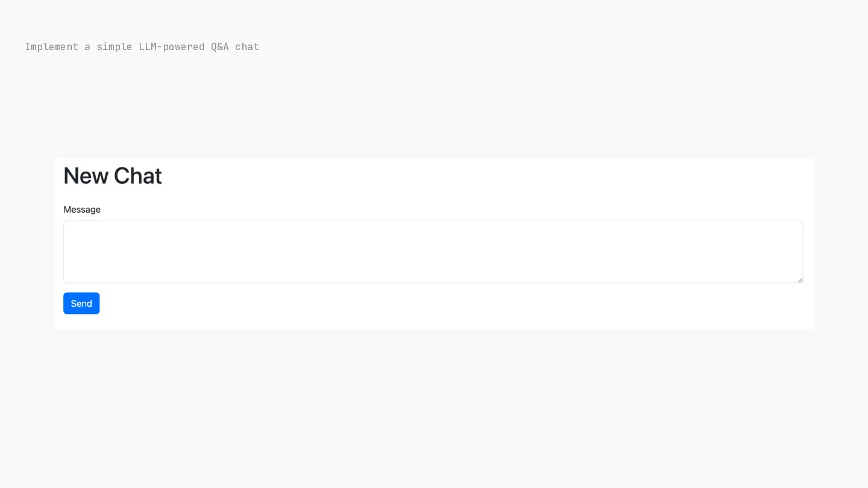Click the textarea resize handle corner
Image resolution: width=868 pixels, height=488 pixels.
(x=799, y=280)
